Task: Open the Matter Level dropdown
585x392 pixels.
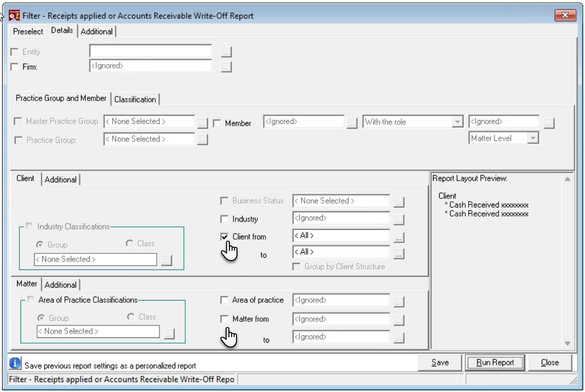Action: coord(533,138)
